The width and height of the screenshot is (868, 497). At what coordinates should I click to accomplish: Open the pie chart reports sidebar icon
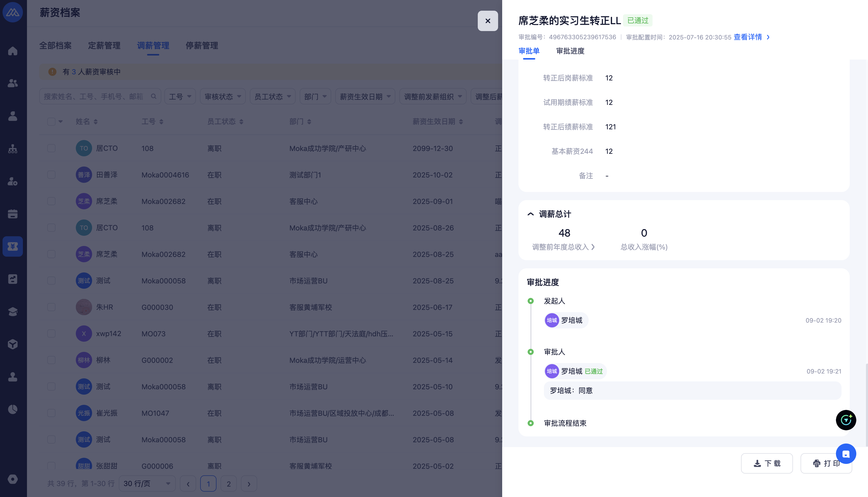pos(13,409)
